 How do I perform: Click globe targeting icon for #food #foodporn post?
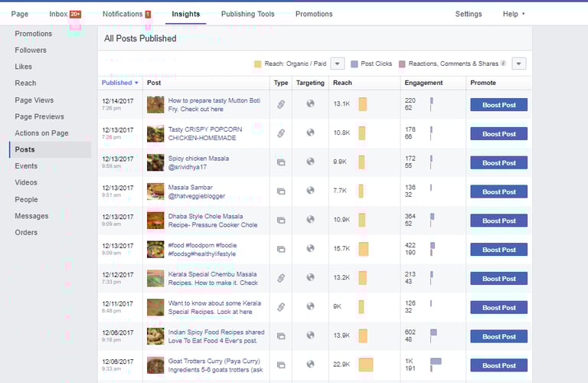[310, 248]
